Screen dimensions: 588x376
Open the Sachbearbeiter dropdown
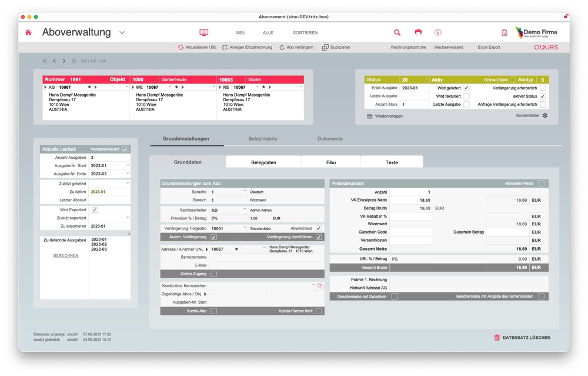pos(245,209)
